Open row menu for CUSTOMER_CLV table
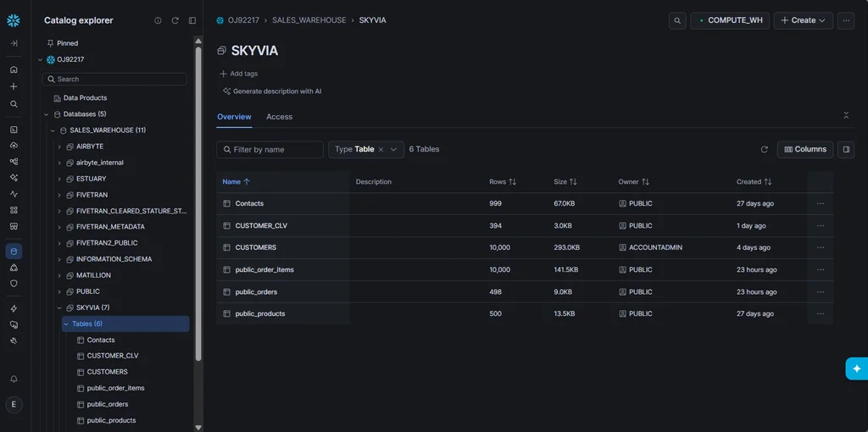This screenshot has height=432, width=868. click(x=821, y=225)
